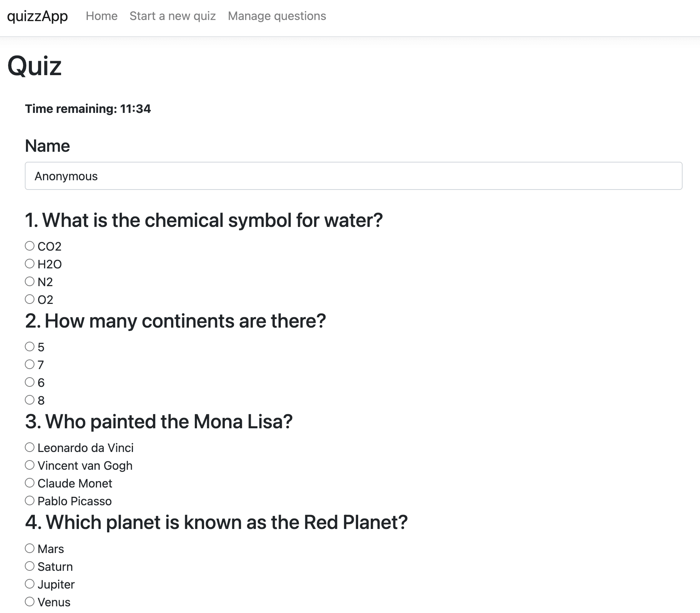Select the O2 radio button
Screen dimensions: 700x613
30,299
